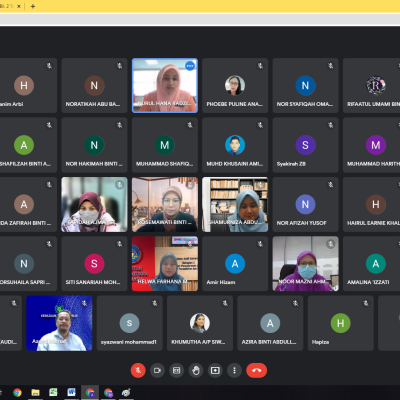The image size is (400, 400).
Task: Open File Explorer from the taskbar
Action: 35,392
